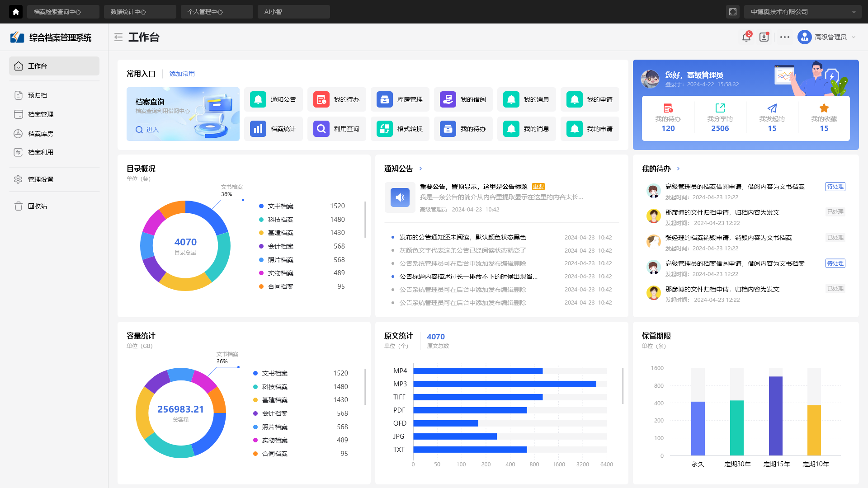Click the home icon in the top-left corner
This screenshot has height=488, width=868.
coord(15,11)
